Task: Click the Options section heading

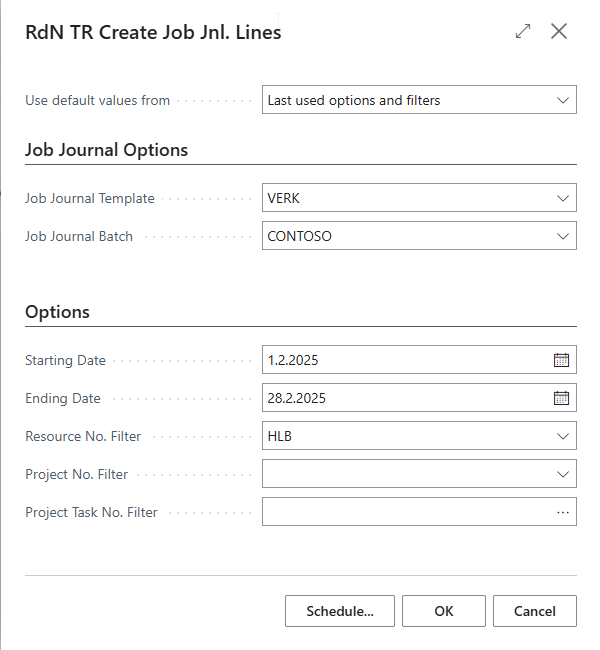Action: coord(57,312)
